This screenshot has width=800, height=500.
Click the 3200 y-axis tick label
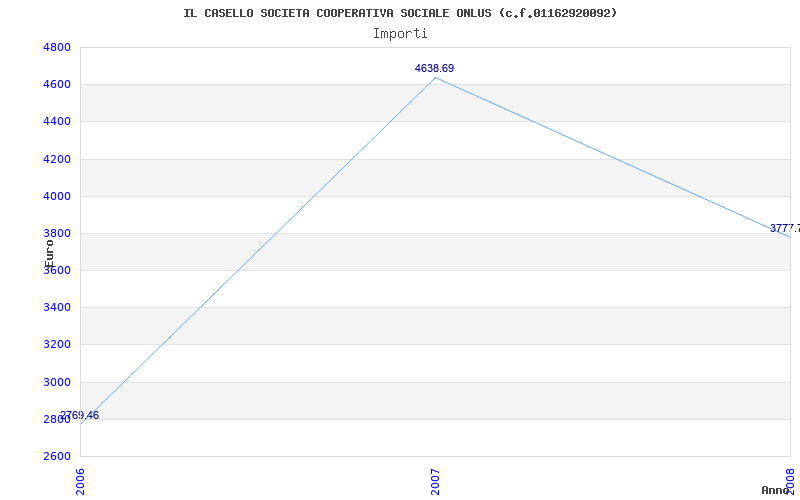tap(57, 345)
